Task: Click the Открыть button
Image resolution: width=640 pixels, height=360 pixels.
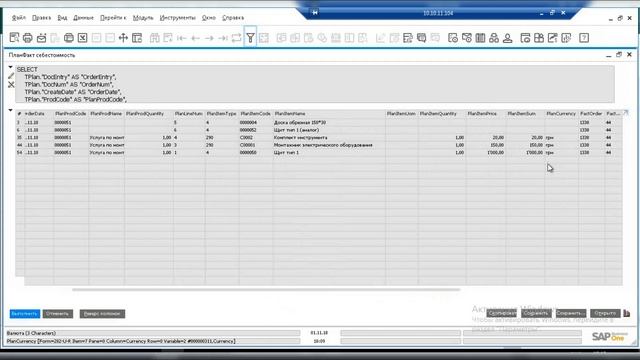Action: [605, 313]
